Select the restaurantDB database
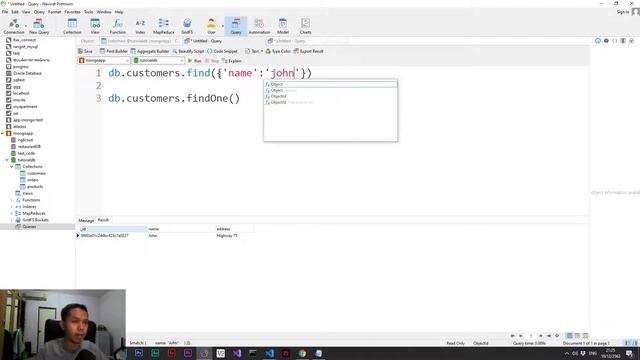Image resolution: width=640 pixels, height=360 pixels. [x=29, y=147]
